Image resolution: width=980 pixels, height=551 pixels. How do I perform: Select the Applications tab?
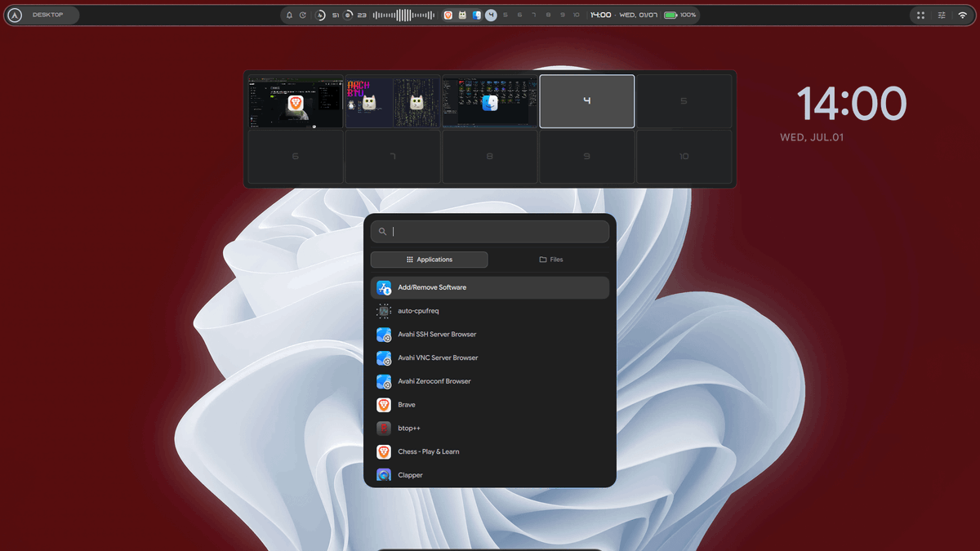(x=430, y=260)
